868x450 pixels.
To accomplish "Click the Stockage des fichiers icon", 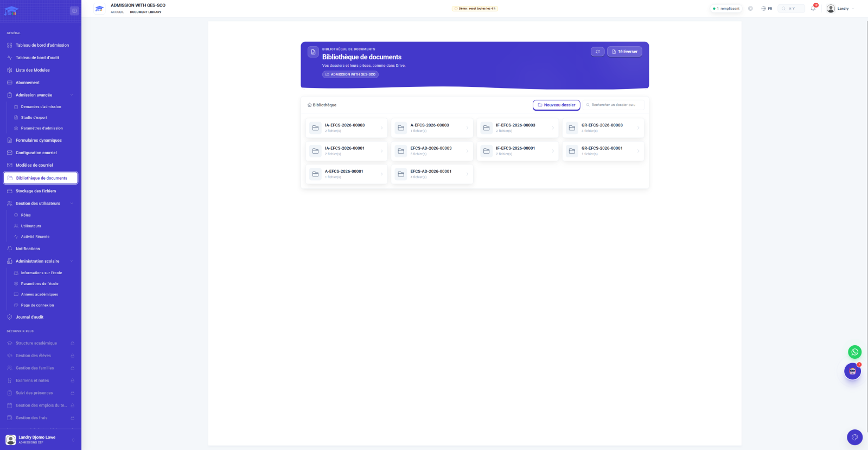I will click(x=9, y=191).
